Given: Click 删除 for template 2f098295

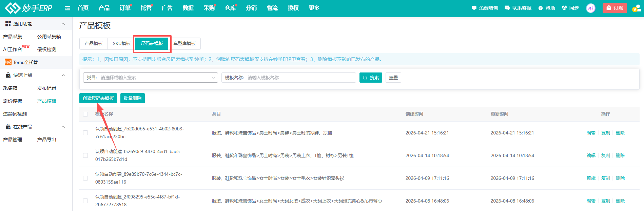Looking at the screenshot, I should [x=620, y=201].
